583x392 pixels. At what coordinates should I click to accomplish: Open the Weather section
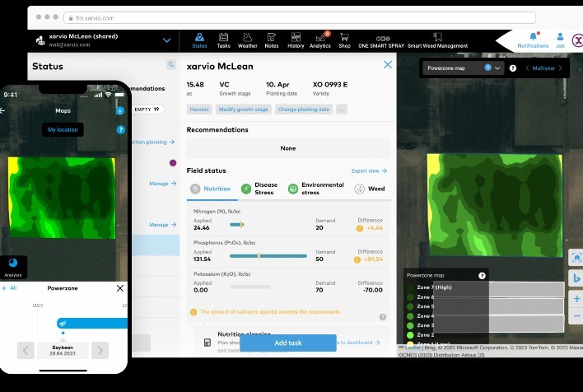pos(247,40)
